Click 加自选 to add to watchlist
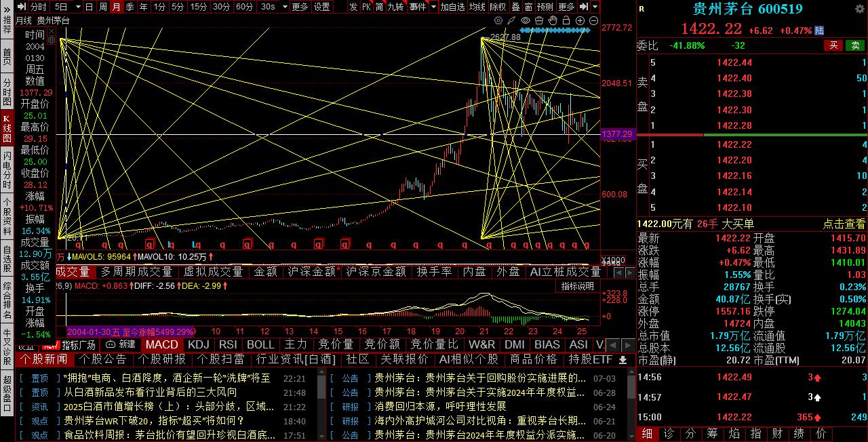Viewport: 868px width, 442px height. (x=452, y=7)
